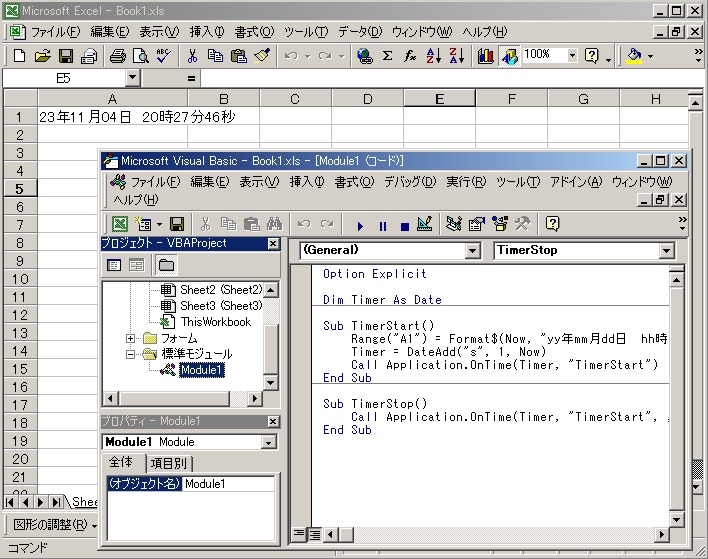The width and height of the screenshot is (708, 559).
Task: Click the (オブジェクト名) Module1 value field
Action: tap(228, 484)
